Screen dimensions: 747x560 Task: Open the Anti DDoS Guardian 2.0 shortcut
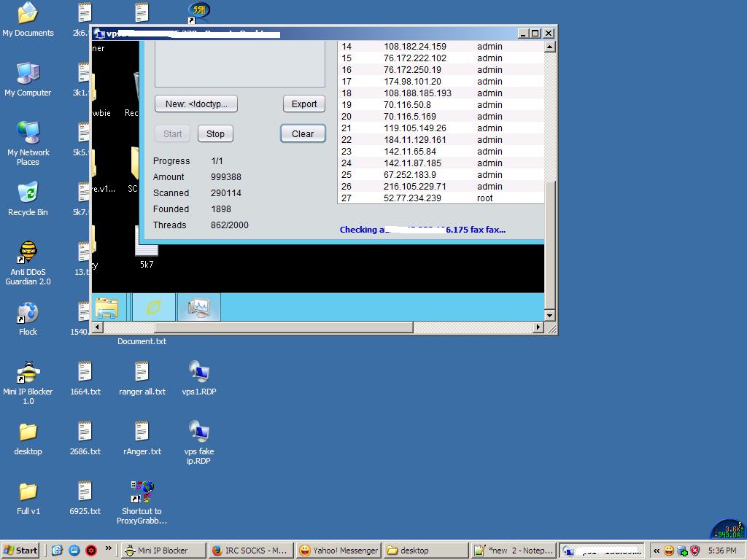pos(28,253)
